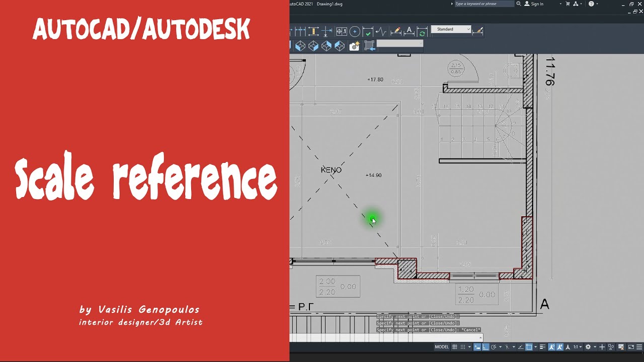Toggle Snap mode dotted grid
Image resolution: width=644 pixels, height=362 pixels.
pyautogui.click(x=463, y=347)
